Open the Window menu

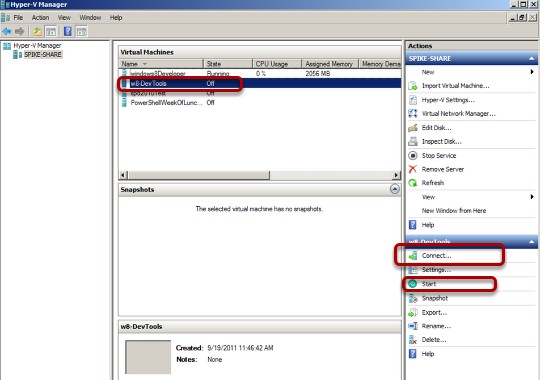point(90,18)
